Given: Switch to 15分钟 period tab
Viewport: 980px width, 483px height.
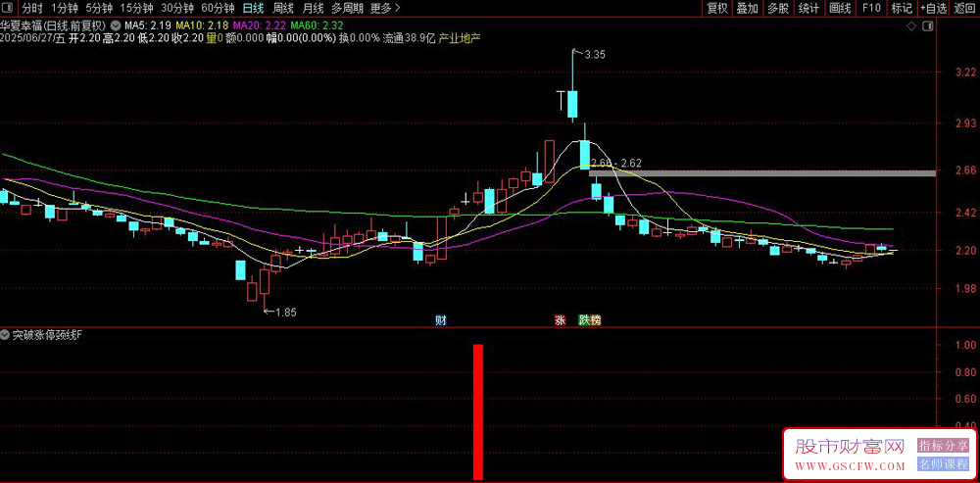Looking at the screenshot, I should pos(136,8).
